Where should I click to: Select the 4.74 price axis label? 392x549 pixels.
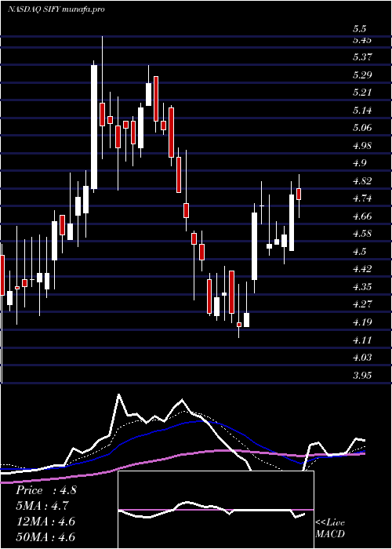tap(362, 198)
